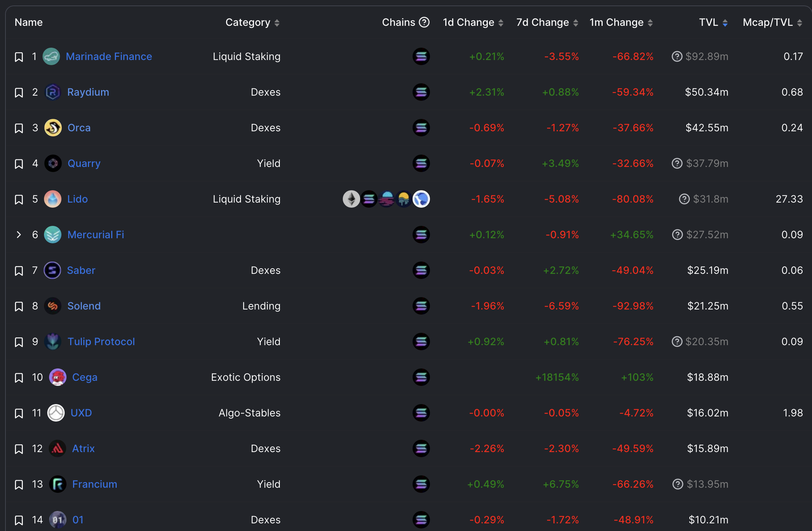Click TVL info icon for Tulip Protocol
The height and width of the screenshot is (531, 812).
(x=677, y=342)
